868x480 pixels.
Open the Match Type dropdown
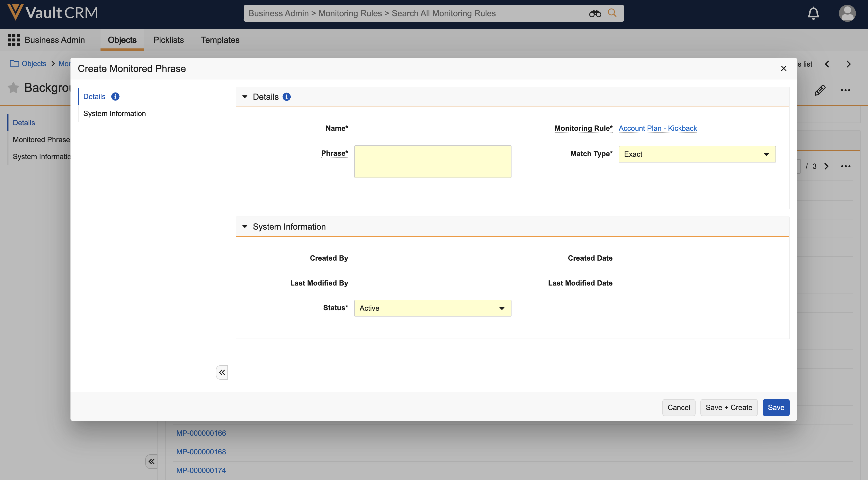[x=697, y=154]
